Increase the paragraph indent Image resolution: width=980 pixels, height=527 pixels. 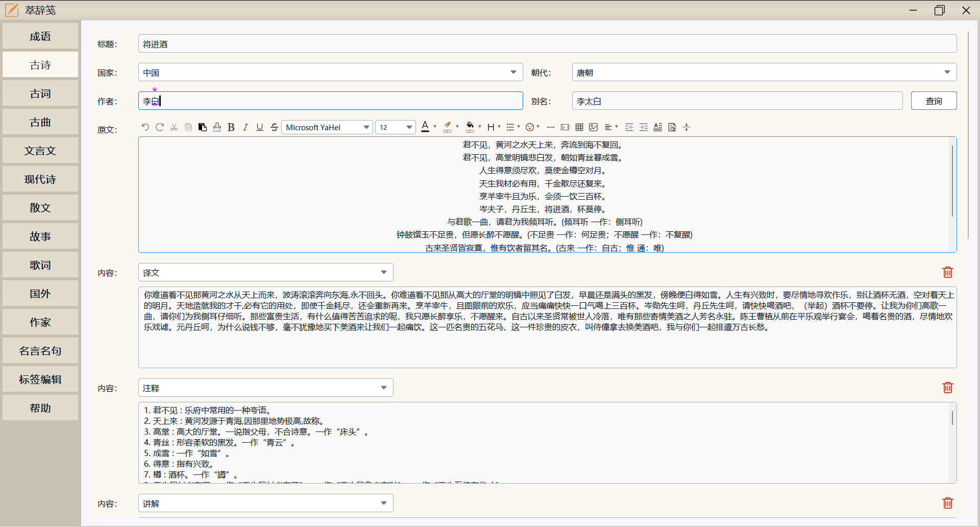point(644,127)
